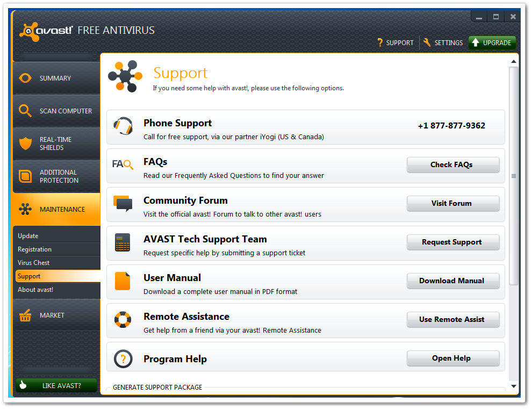Click the Check FAQs button
Screen dimensions: 532x409
[x=453, y=164]
